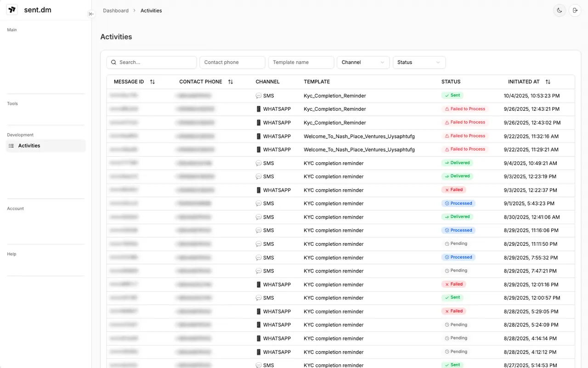588x368 pixels.
Task: Click WhatsApp icon in 5:24:09 PM row
Action: (x=259, y=325)
